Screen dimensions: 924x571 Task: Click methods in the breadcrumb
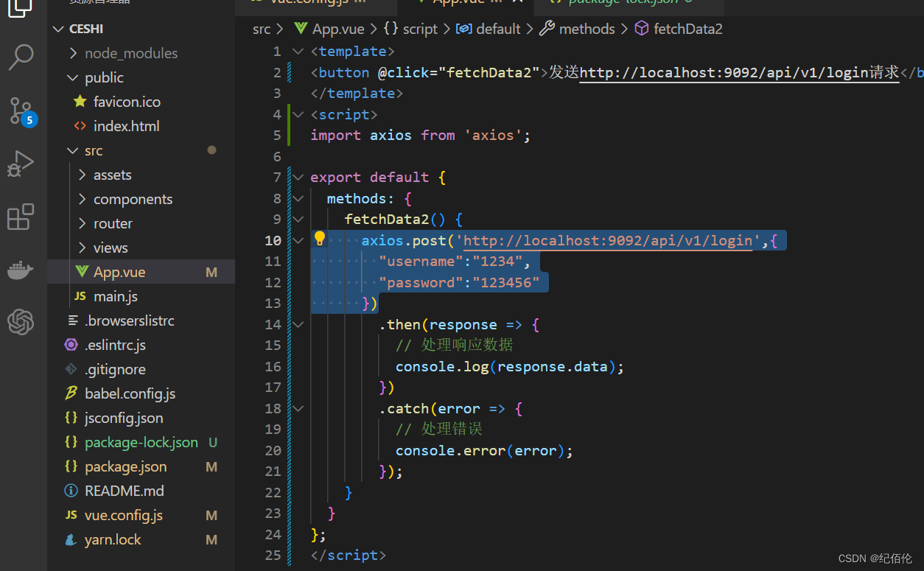click(587, 29)
